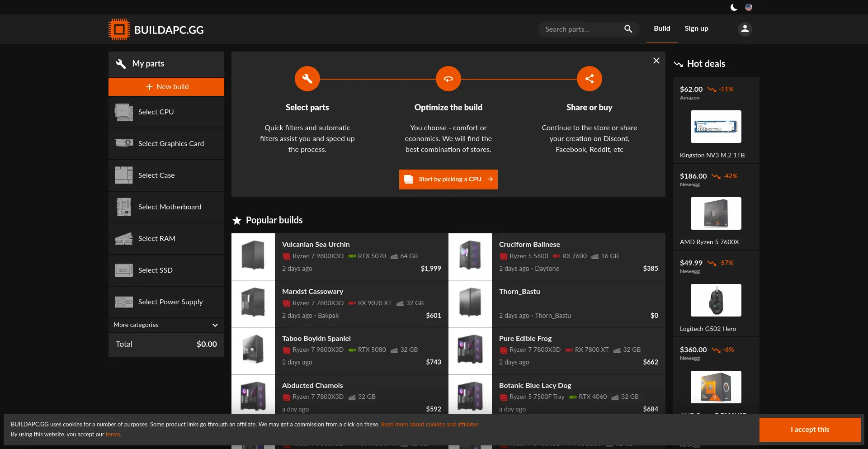Accept cookies with I accept this
The image size is (868, 449).
810,430
